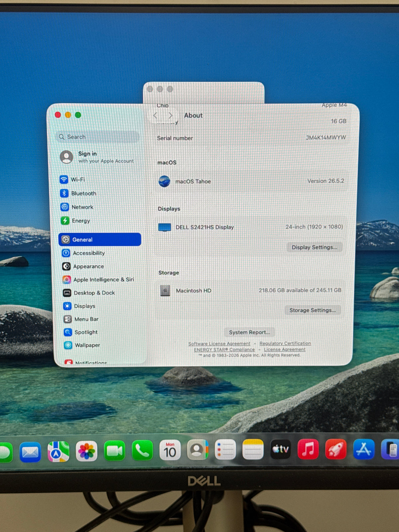This screenshot has height=532, width=399.
Task: Click the macOS Tahoe icon
Action: 164,181
